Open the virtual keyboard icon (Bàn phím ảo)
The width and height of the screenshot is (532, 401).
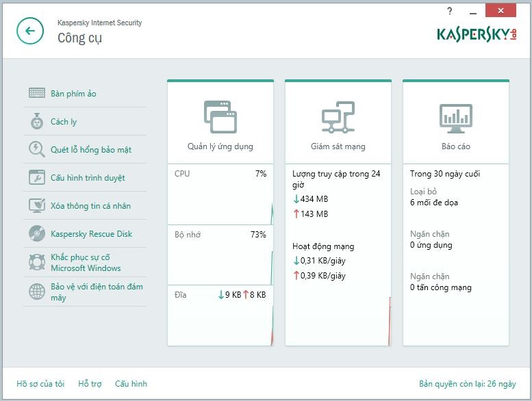click(37, 93)
